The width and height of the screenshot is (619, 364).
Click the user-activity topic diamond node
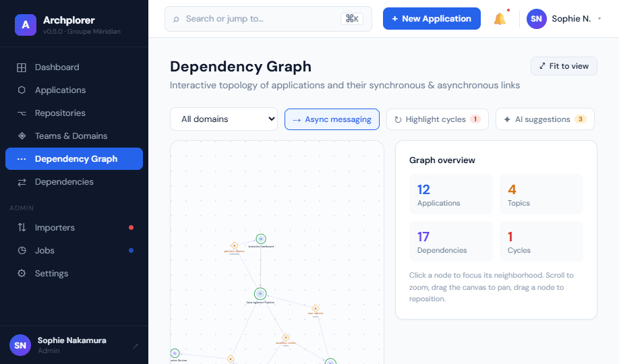point(316,308)
